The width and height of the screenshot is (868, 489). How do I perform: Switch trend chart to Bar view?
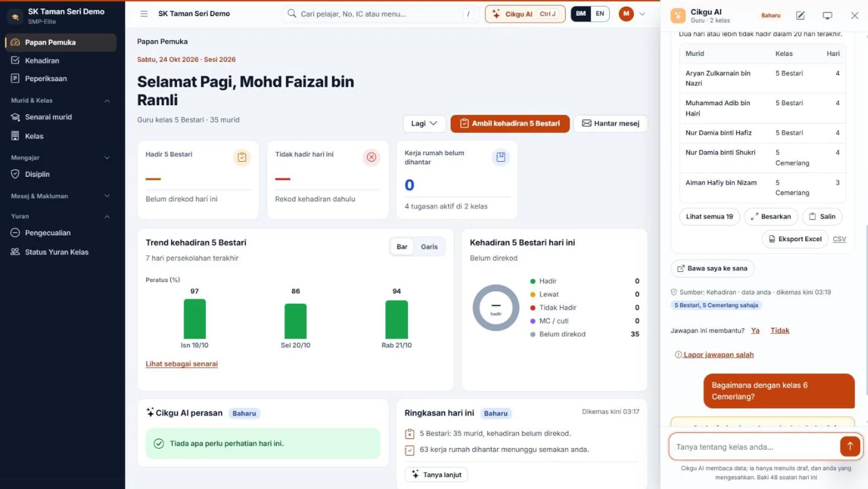coord(402,247)
